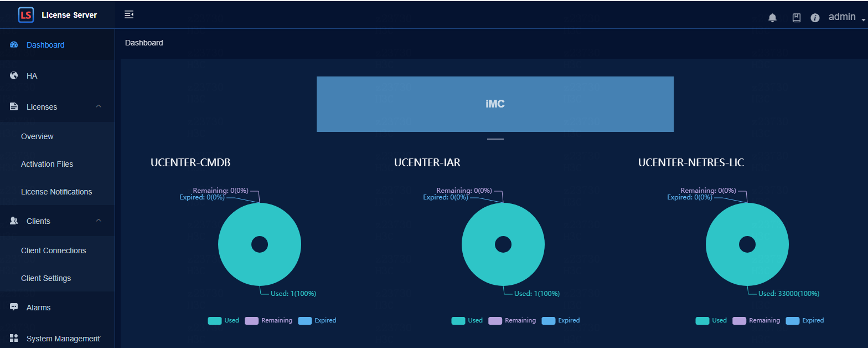Viewport: 868px width, 348px height.
Task: Click the HA globe icon in sidebar
Action: point(14,76)
